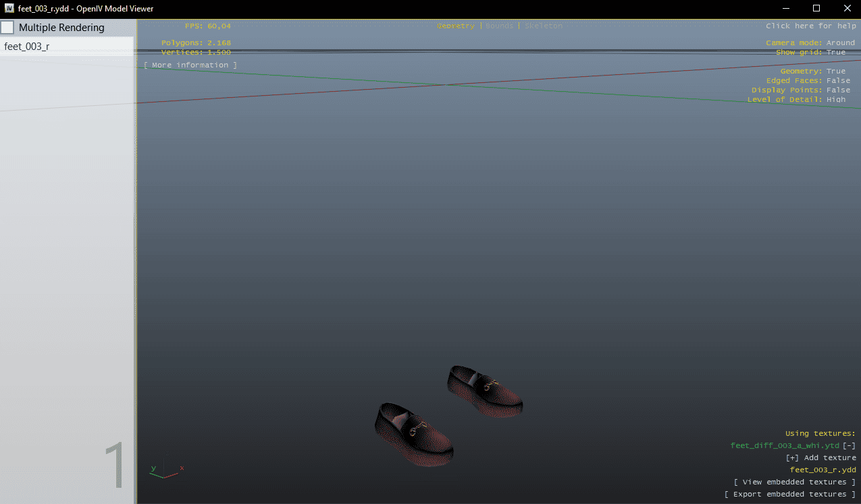Toggle the Geometry True setting

pos(835,71)
